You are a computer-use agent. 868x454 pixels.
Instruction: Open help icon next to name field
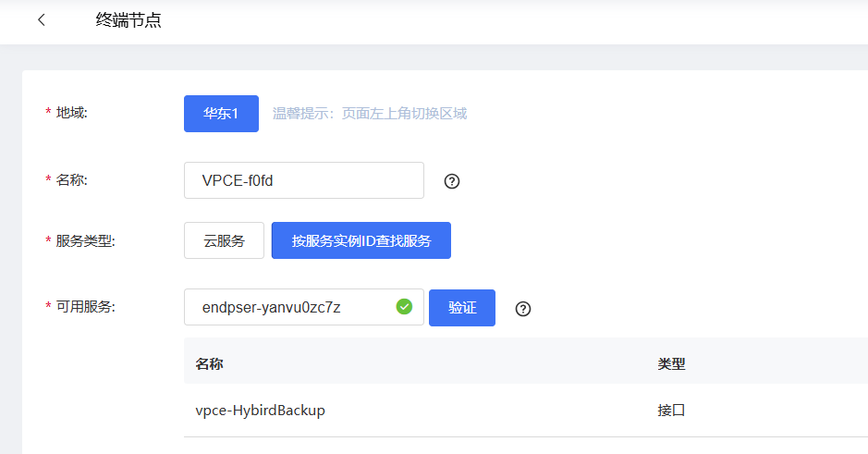pos(452,181)
